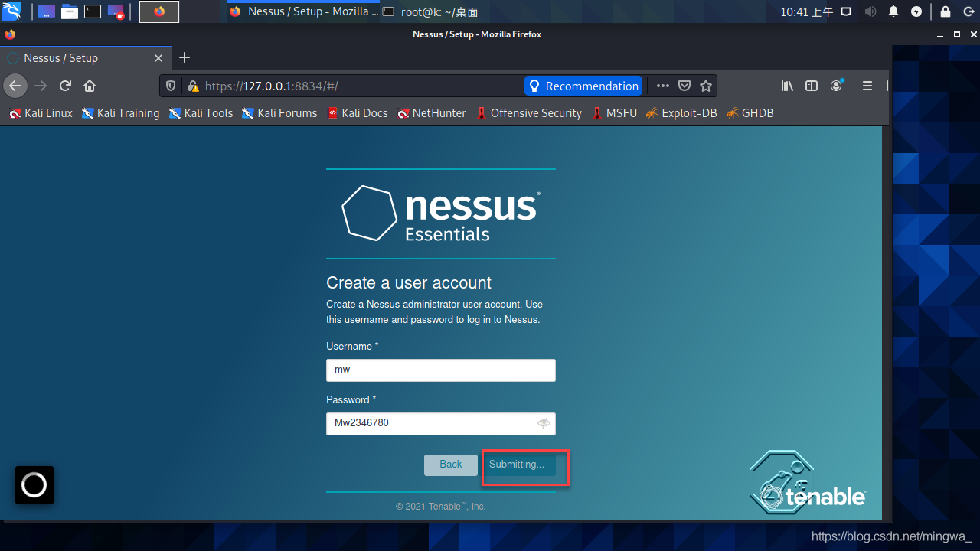The width and height of the screenshot is (980, 551).
Task: Open the MSFU bookmark
Action: coord(614,113)
